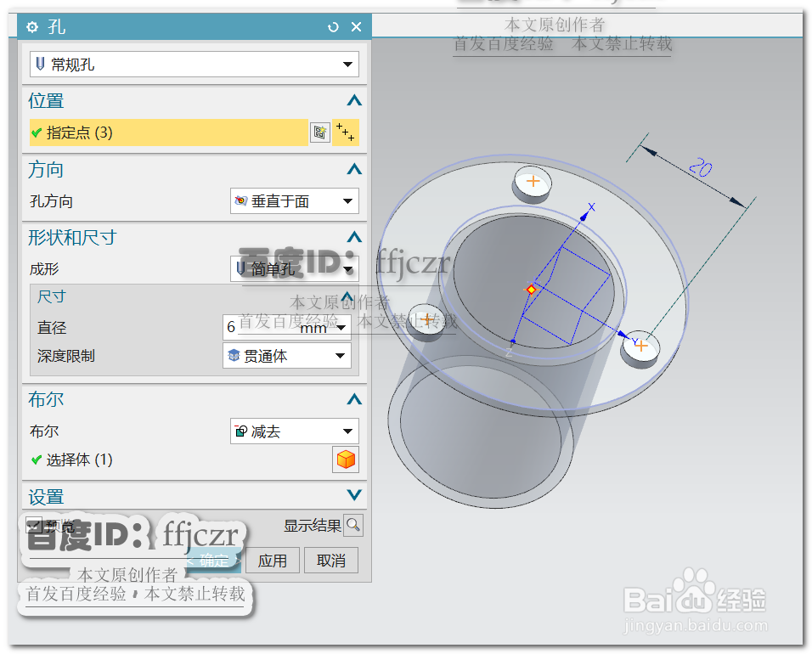
Task: Click the point constructor icon with plus signs
Action: [x=346, y=132]
